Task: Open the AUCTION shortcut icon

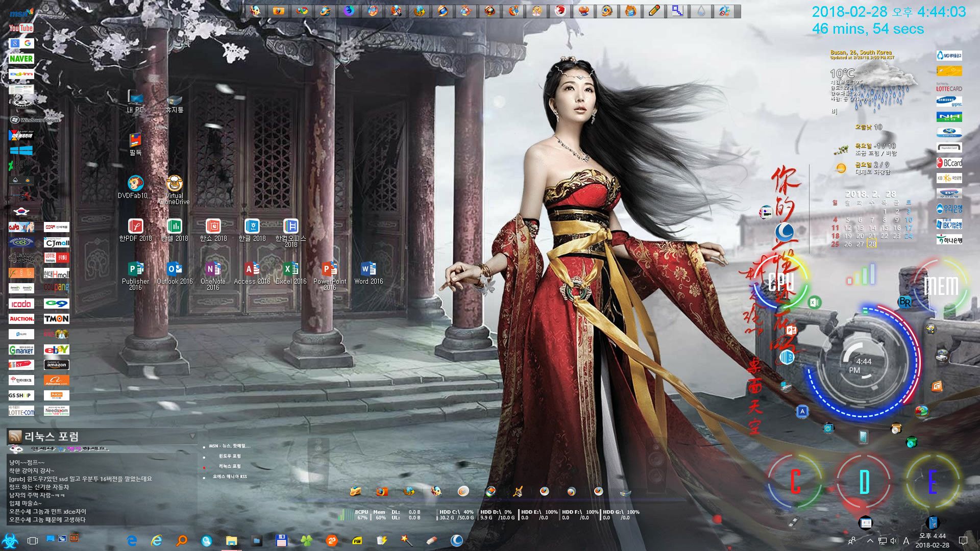Action: (x=21, y=319)
